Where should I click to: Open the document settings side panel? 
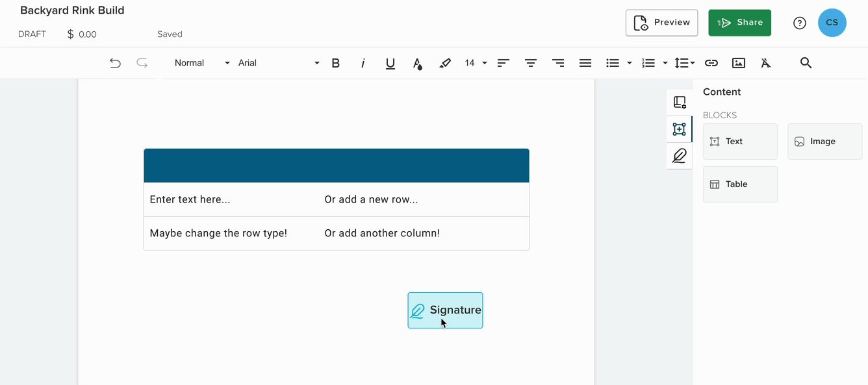[680, 103]
